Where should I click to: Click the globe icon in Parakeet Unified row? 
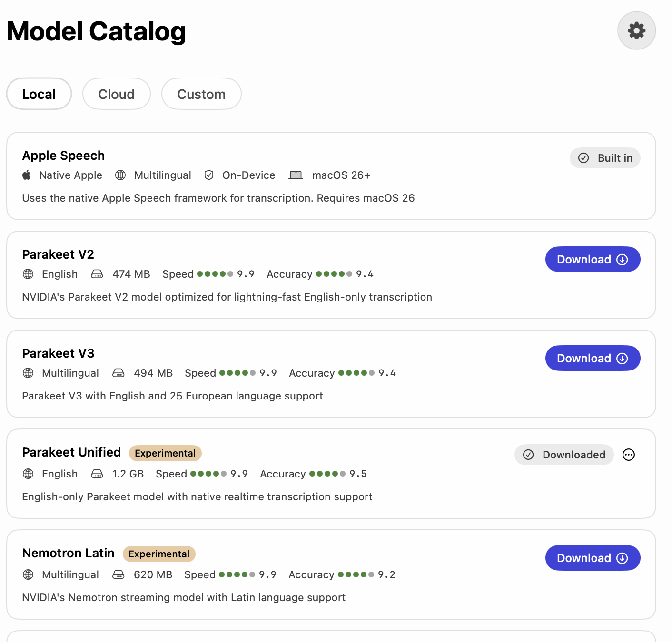(28, 474)
